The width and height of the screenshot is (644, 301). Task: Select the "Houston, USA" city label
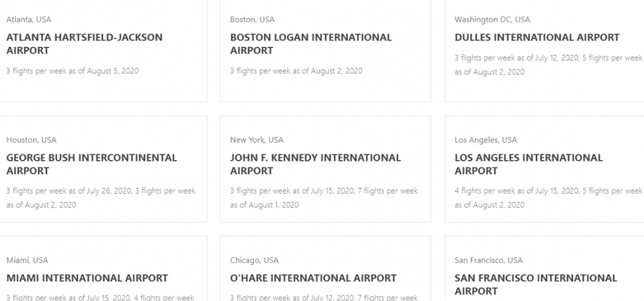pyautogui.click(x=31, y=140)
